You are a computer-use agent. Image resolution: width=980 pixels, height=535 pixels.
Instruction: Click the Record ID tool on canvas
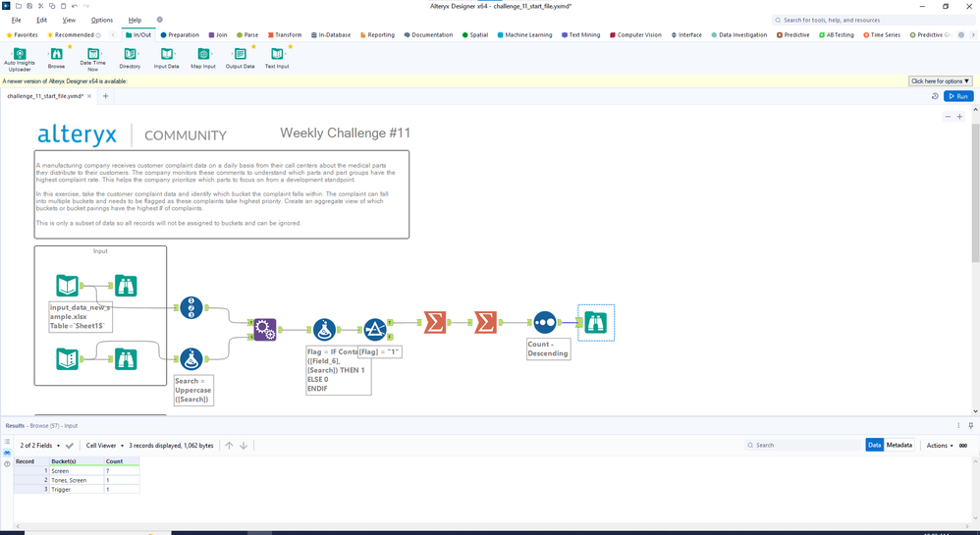191,307
